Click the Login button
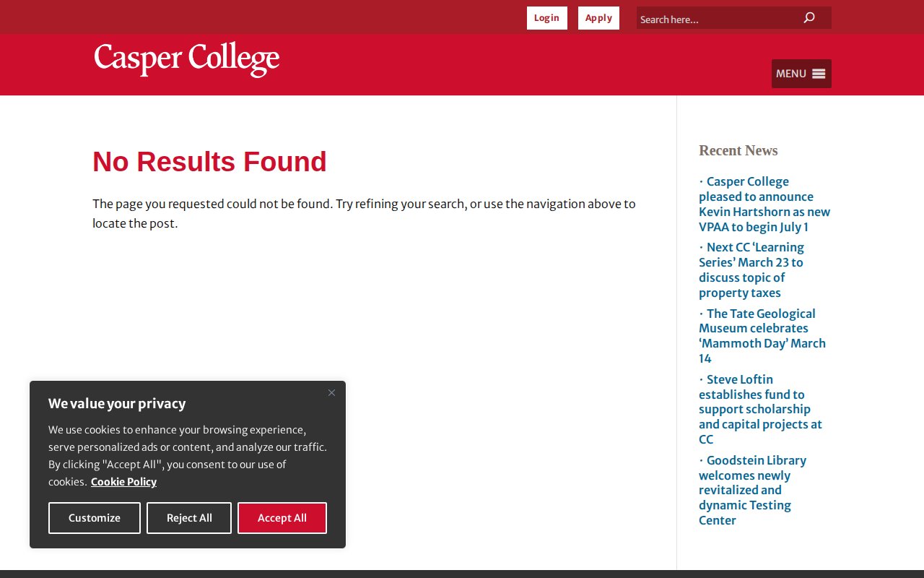 [x=546, y=18]
